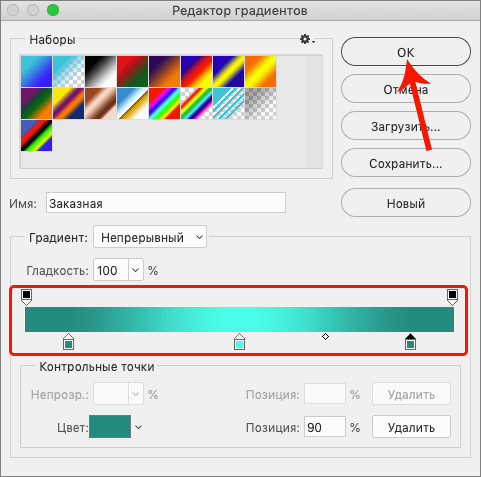Image resolution: width=481 pixels, height=477 pixels.
Task: Confirm with the OK button
Action: click(x=406, y=52)
